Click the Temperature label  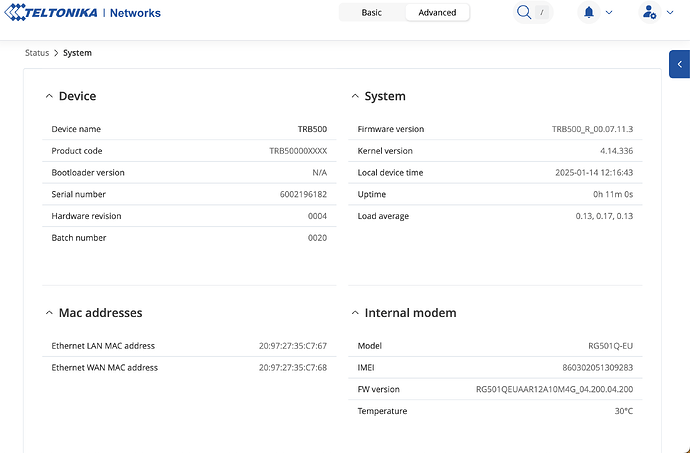pyautogui.click(x=382, y=411)
